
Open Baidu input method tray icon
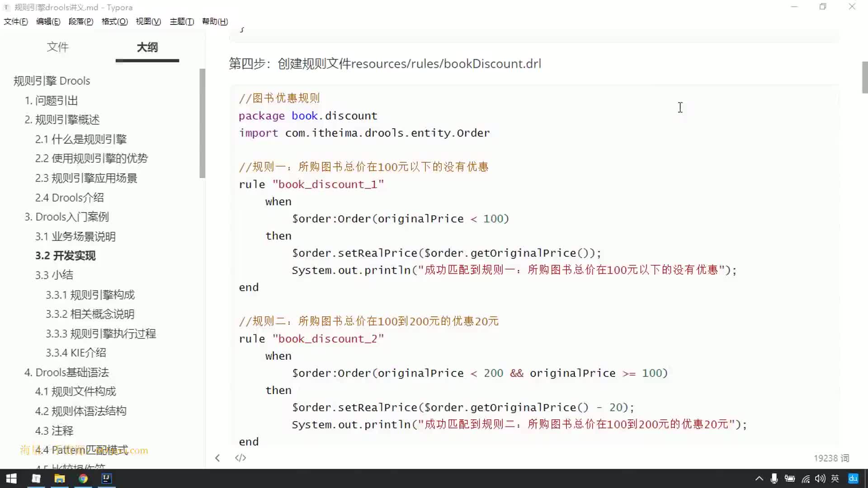click(853, 479)
